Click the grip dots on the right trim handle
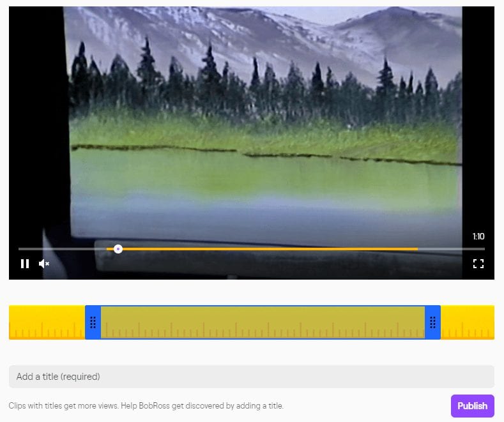Screen dimensions: 504x422 [x=432, y=322]
